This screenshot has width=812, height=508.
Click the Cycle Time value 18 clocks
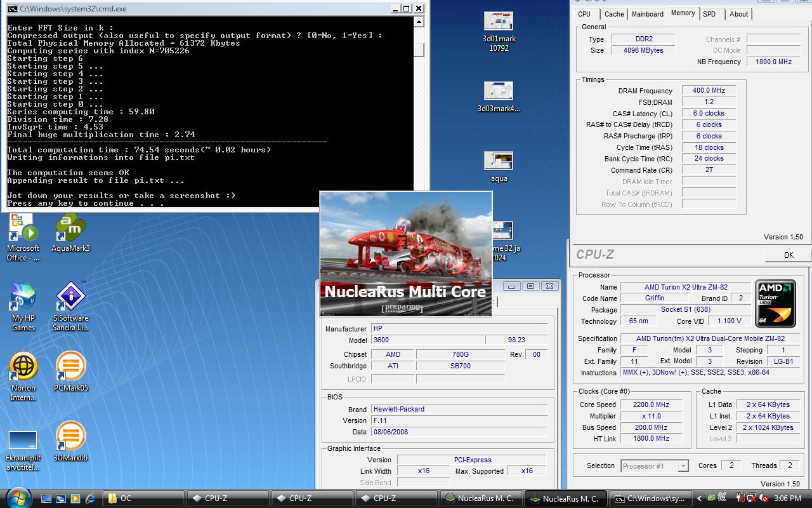[x=709, y=147]
